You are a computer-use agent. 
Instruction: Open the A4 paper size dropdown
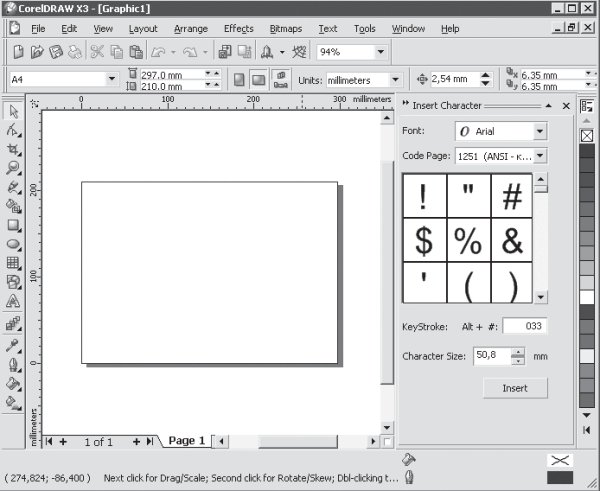click(x=112, y=79)
